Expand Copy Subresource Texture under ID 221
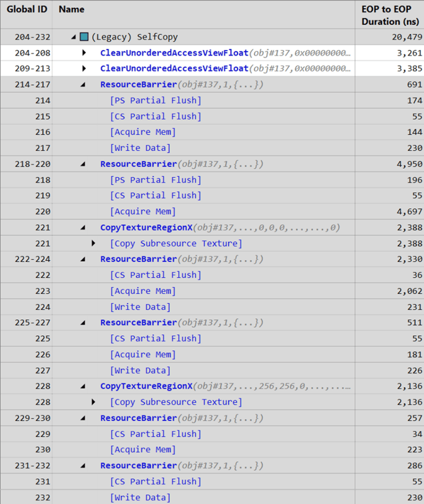424x504 pixels. click(x=93, y=243)
